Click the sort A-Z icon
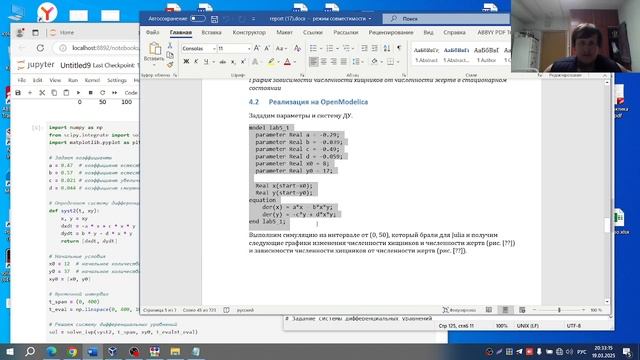640x360 pixels. (x=387, y=48)
